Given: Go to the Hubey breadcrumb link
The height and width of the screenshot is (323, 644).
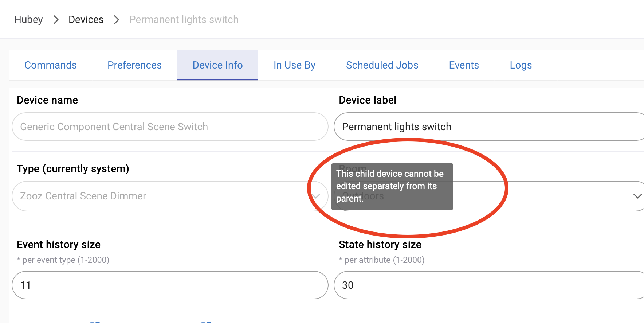Looking at the screenshot, I should point(28,20).
